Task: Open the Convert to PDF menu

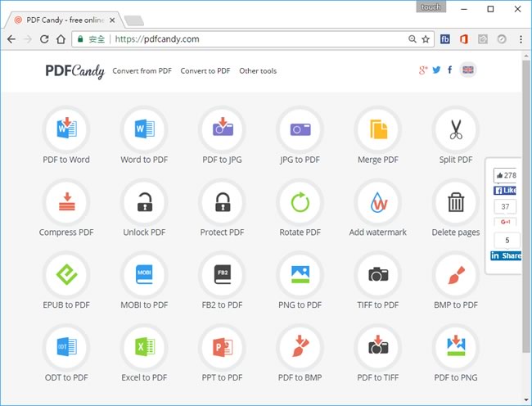Action: click(x=205, y=71)
